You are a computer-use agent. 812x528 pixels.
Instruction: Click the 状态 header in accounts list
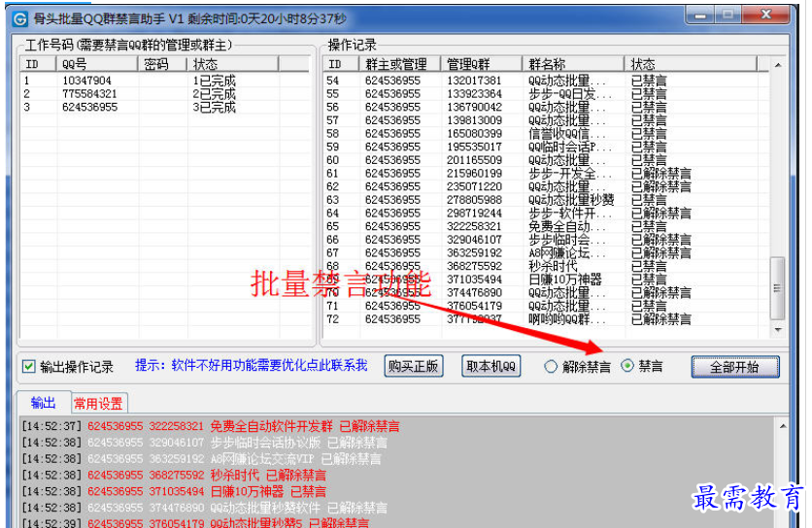click(x=232, y=64)
